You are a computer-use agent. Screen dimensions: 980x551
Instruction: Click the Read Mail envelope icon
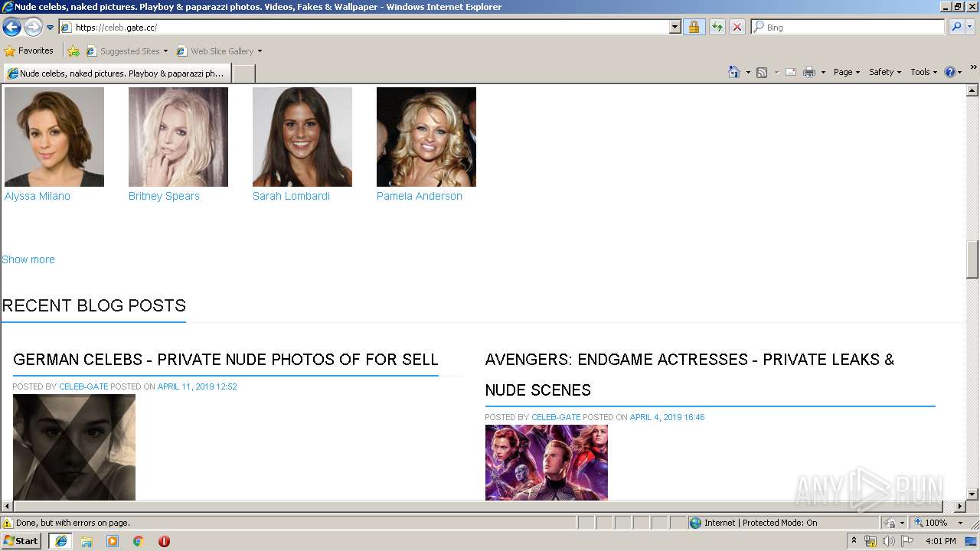click(791, 72)
